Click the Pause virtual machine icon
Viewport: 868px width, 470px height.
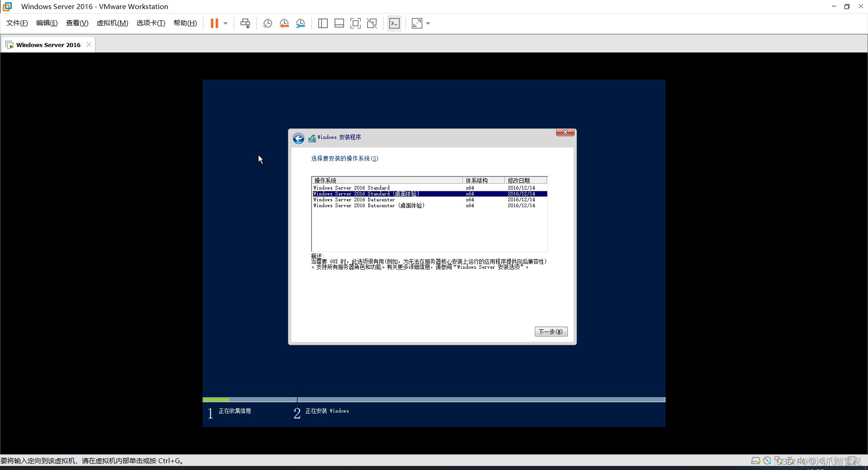pyautogui.click(x=214, y=23)
